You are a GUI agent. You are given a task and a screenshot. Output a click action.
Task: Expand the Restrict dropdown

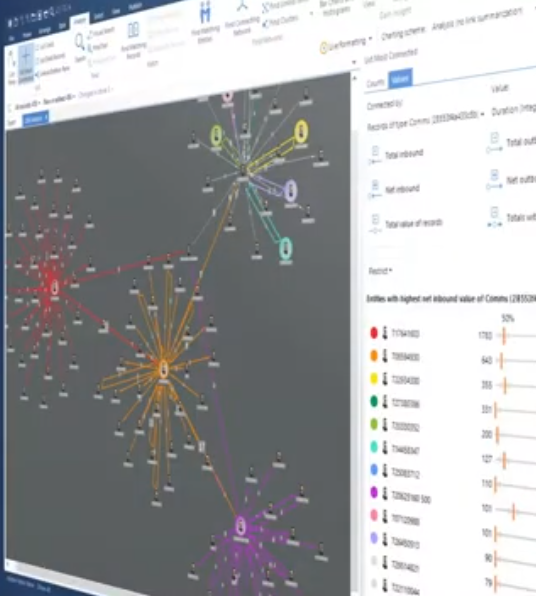380,271
